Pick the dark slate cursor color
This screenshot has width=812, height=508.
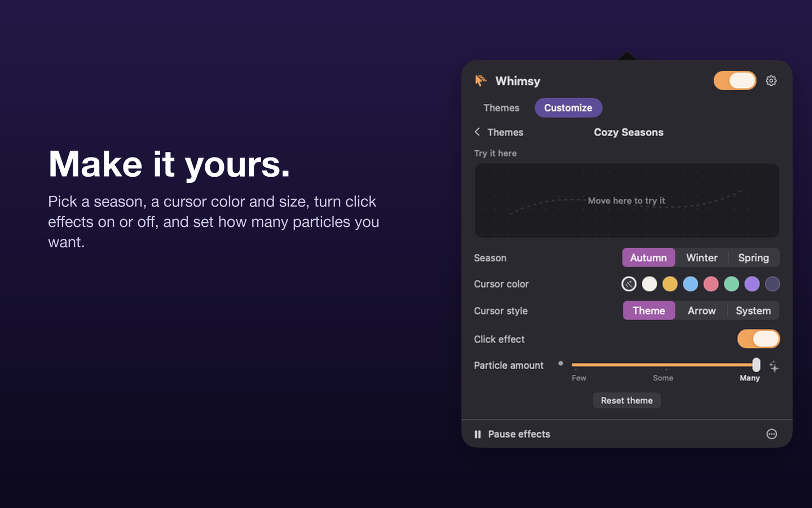click(773, 284)
